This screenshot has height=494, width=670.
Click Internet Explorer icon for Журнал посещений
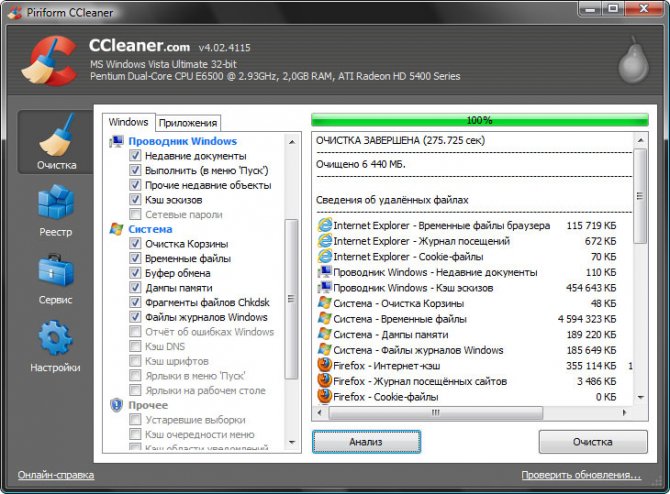click(324, 241)
